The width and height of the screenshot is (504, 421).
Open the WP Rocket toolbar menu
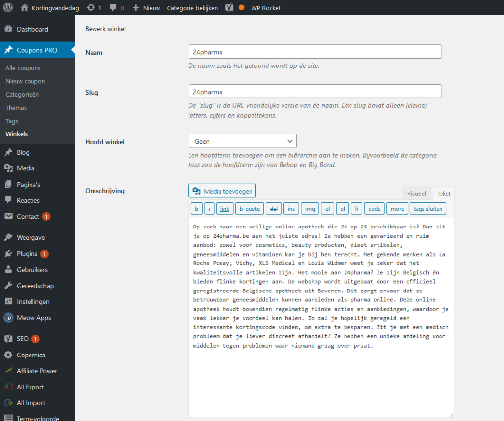265,8
